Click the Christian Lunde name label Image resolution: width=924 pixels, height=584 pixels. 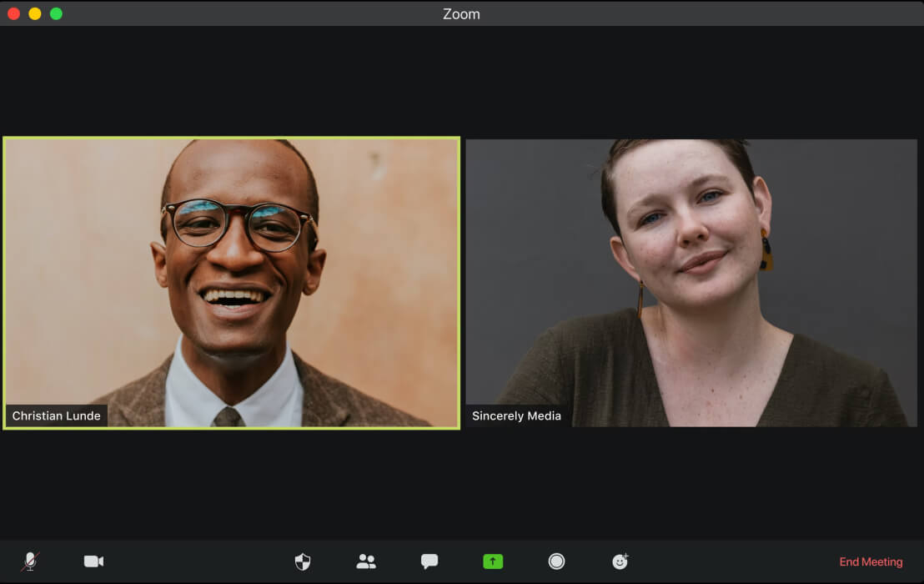click(x=58, y=415)
